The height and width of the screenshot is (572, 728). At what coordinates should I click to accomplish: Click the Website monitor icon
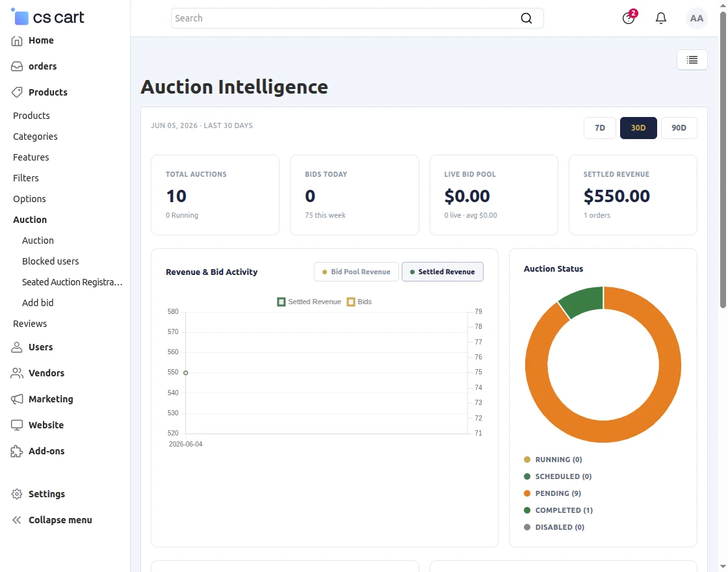17,425
